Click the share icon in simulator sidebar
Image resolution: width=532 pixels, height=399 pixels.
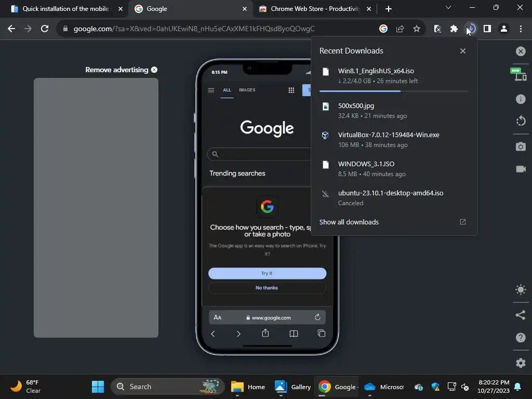point(521,315)
